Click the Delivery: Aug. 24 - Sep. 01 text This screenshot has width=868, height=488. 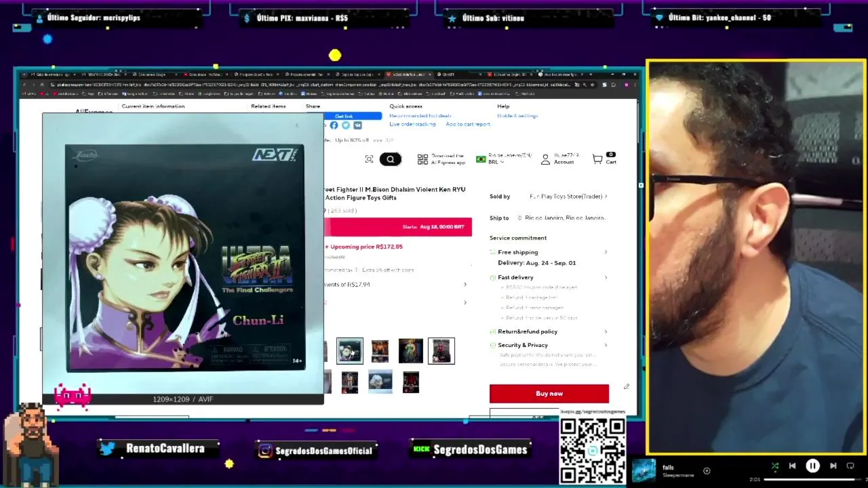pyautogui.click(x=536, y=263)
